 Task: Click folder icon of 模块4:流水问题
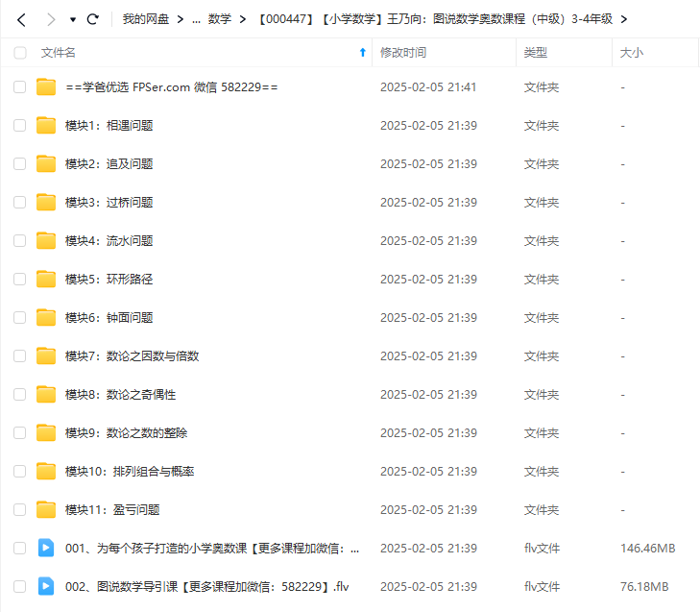coord(46,240)
